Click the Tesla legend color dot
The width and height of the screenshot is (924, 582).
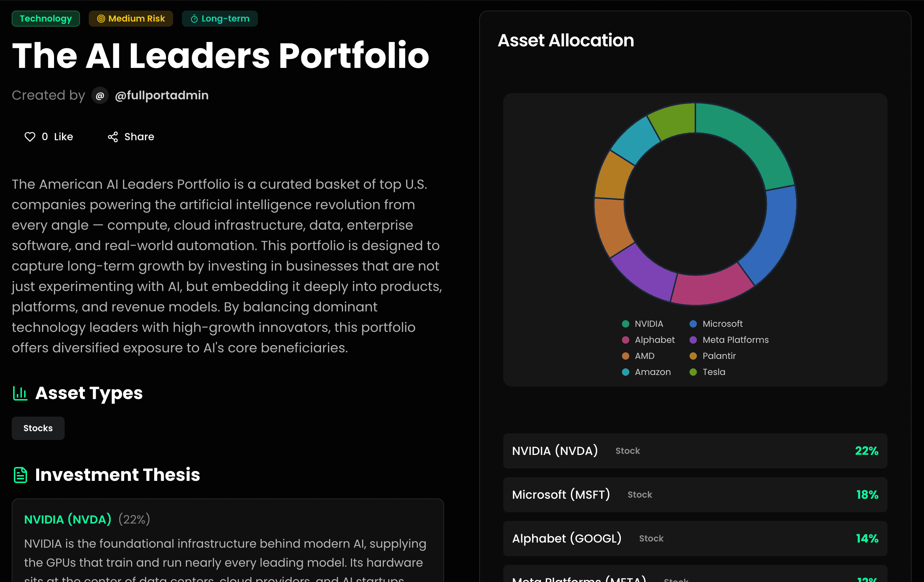(693, 372)
